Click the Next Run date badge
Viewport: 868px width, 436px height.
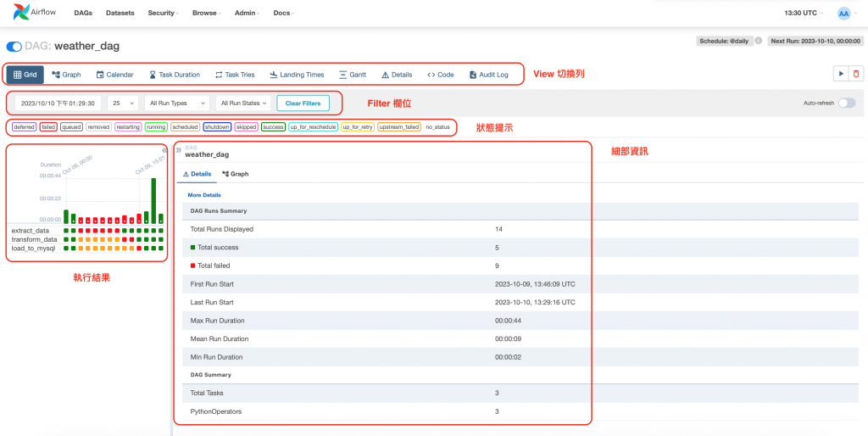pyautogui.click(x=815, y=41)
